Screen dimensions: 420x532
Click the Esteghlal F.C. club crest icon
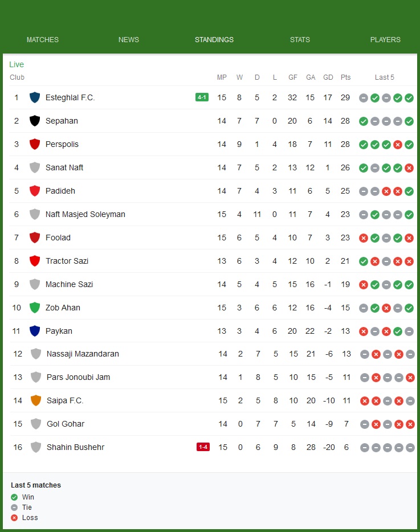click(35, 97)
